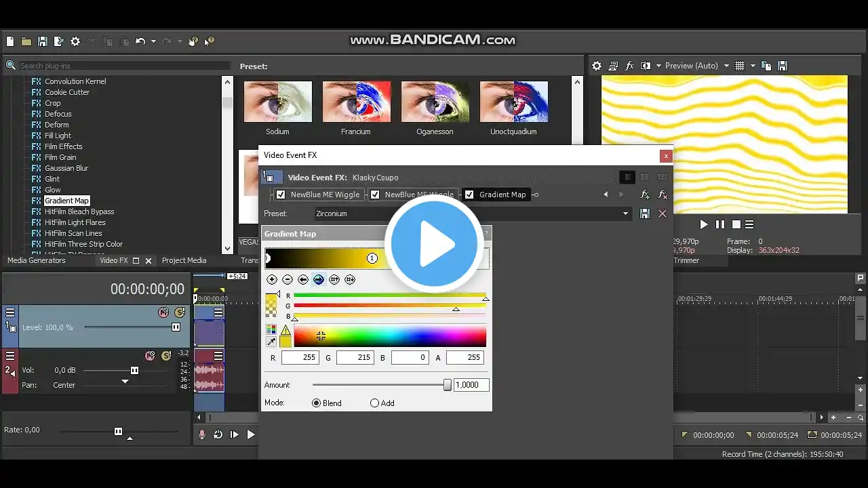Click the track 1 Level slider handle
The image size is (868, 488).
coord(176,327)
